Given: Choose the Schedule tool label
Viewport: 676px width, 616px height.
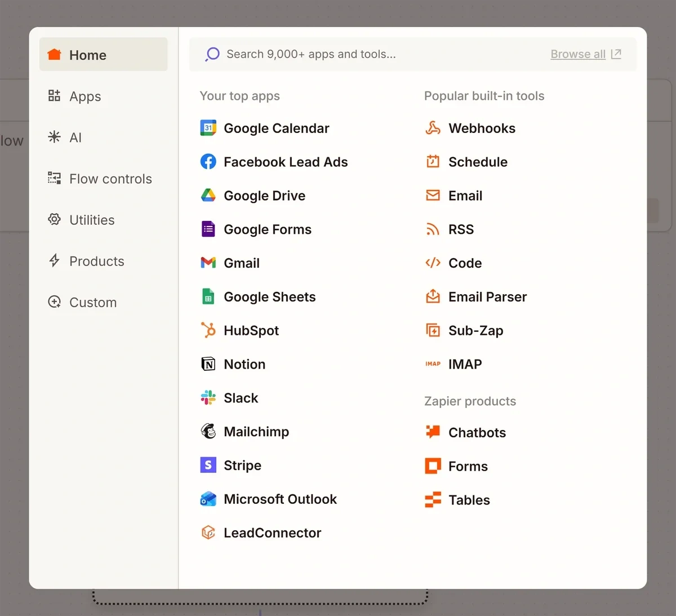Looking at the screenshot, I should pos(478,162).
